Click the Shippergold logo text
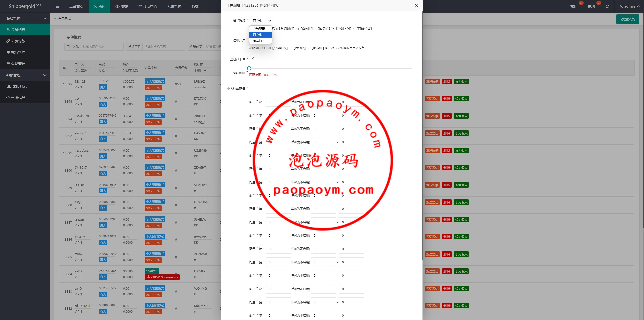Image resolution: width=644 pixels, height=320 pixels. (25, 6)
